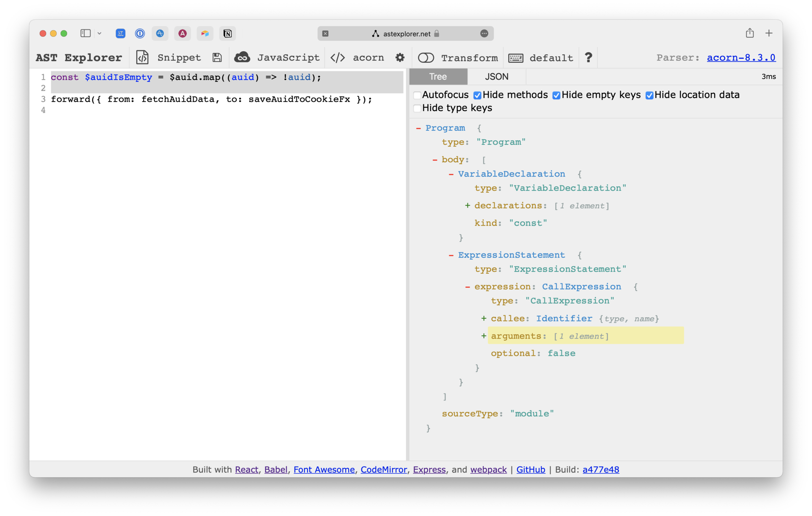Click the help question mark icon
The height and width of the screenshot is (516, 812).
(588, 57)
